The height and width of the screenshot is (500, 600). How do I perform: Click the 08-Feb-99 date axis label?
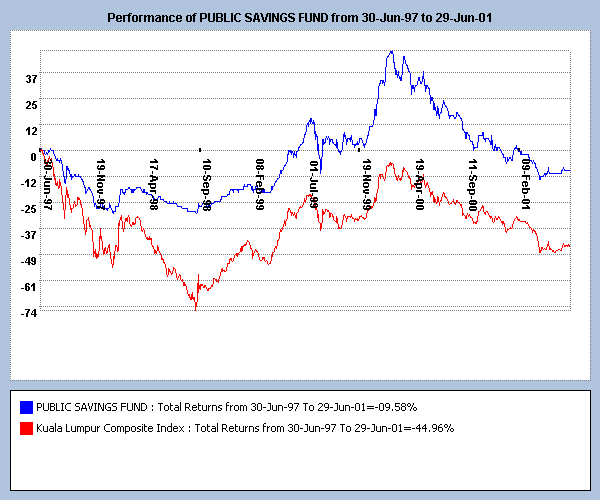point(260,184)
